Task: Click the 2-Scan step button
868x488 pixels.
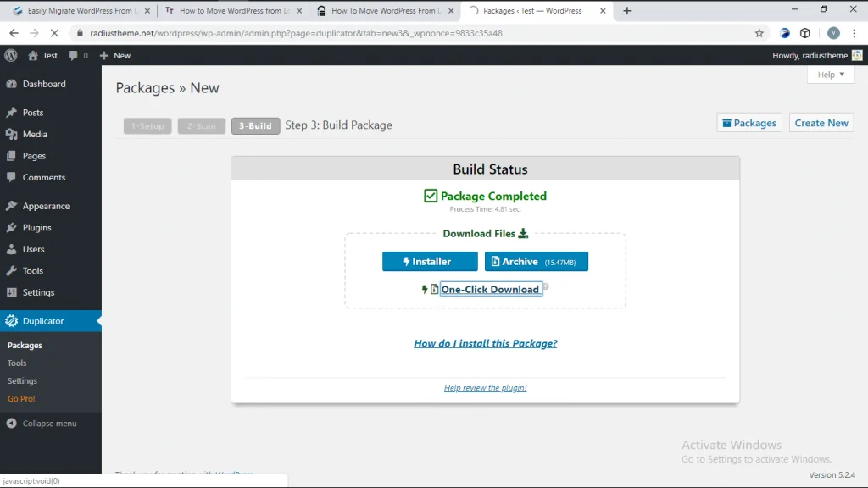Action: [202, 125]
